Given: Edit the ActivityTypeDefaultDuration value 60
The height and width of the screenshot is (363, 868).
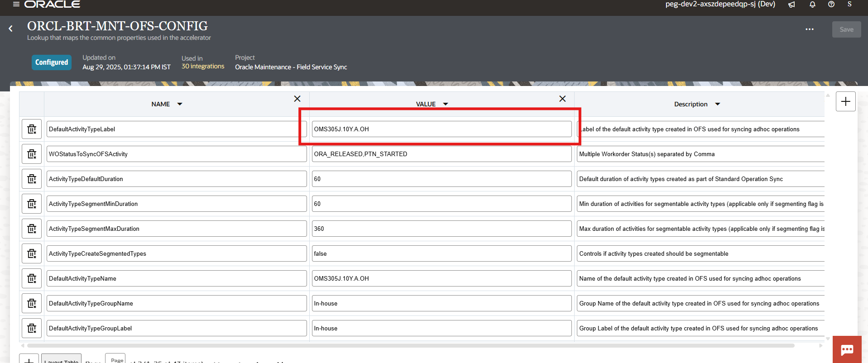Looking at the screenshot, I should pos(441,179).
